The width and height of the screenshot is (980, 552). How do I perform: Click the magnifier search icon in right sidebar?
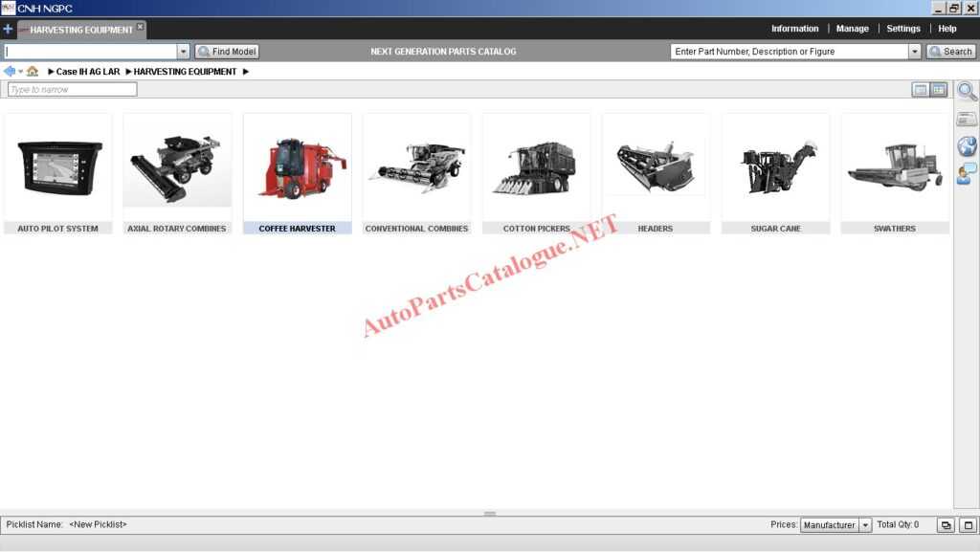click(967, 92)
